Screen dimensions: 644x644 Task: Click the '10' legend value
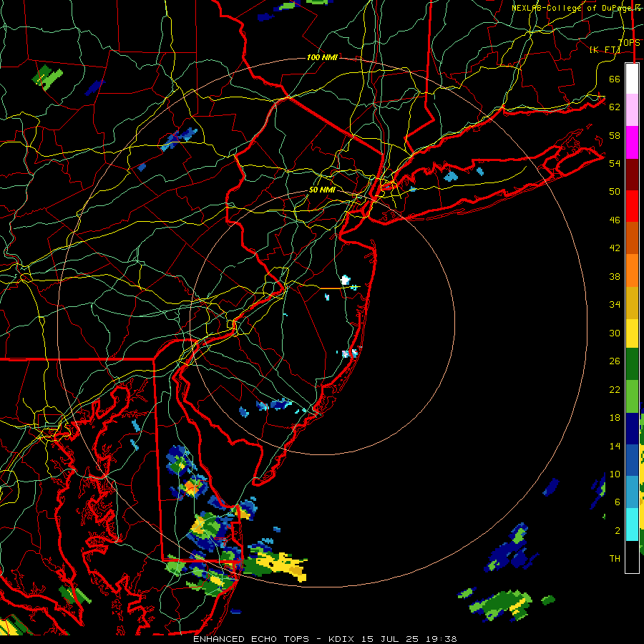[615, 474]
